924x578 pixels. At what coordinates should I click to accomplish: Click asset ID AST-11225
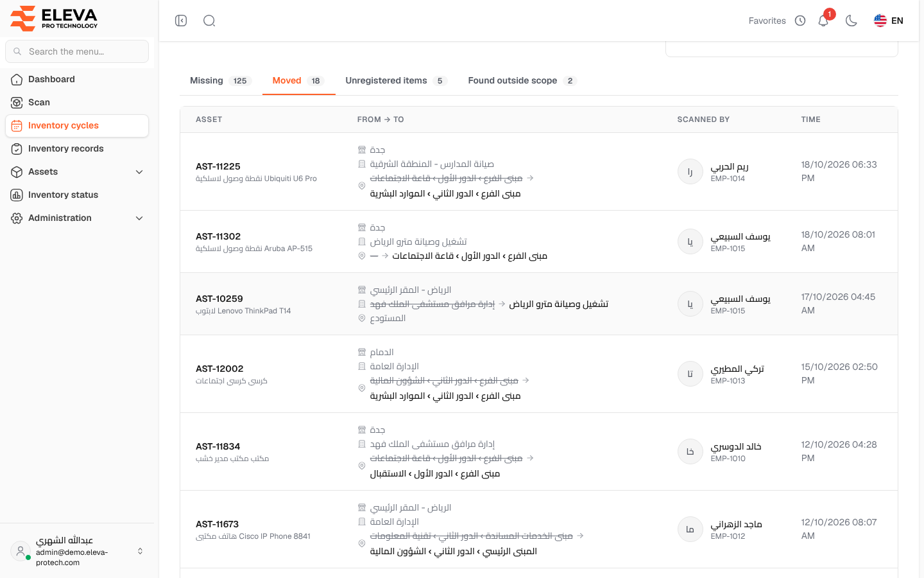coord(218,166)
